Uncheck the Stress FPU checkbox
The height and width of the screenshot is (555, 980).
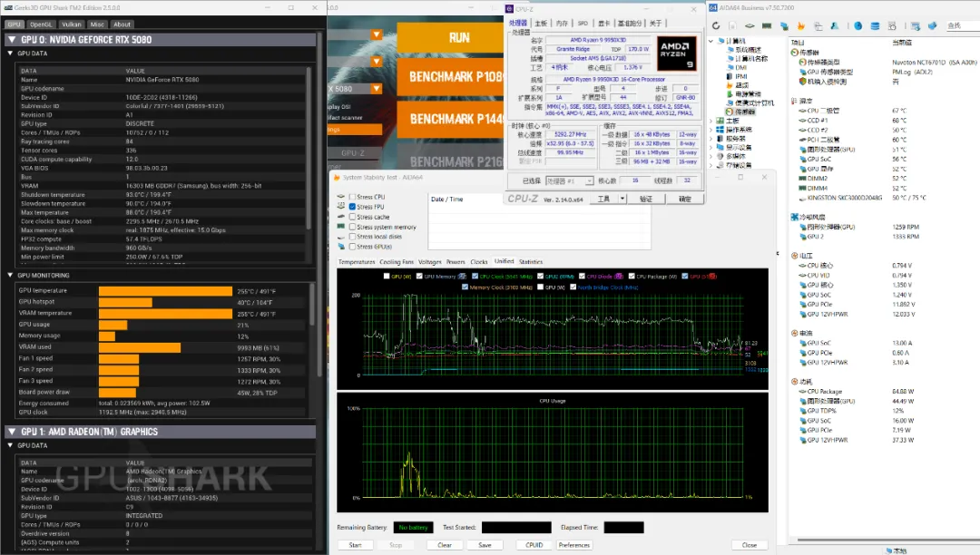352,207
